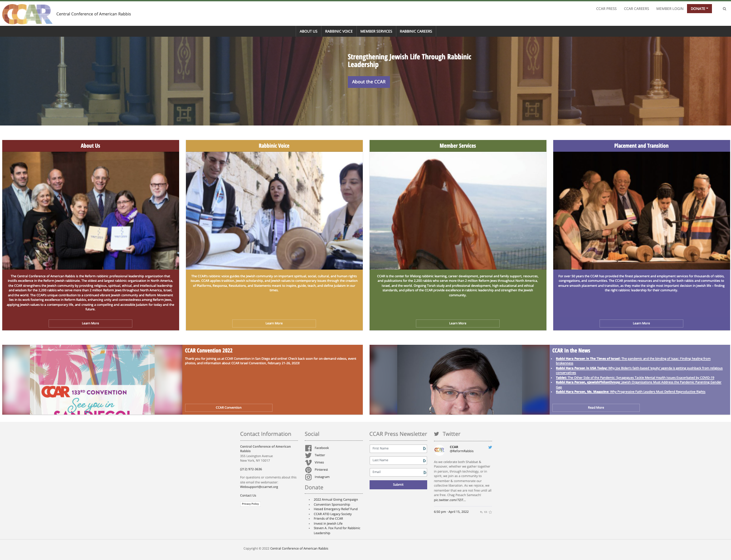Open the USA Today news link

tap(639, 371)
